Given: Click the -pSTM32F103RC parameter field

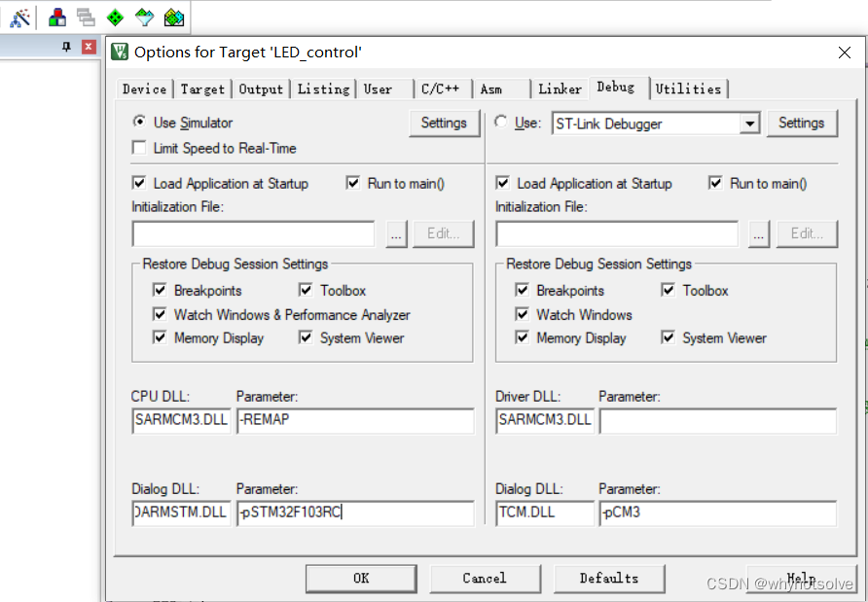Looking at the screenshot, I should (355, 513).
